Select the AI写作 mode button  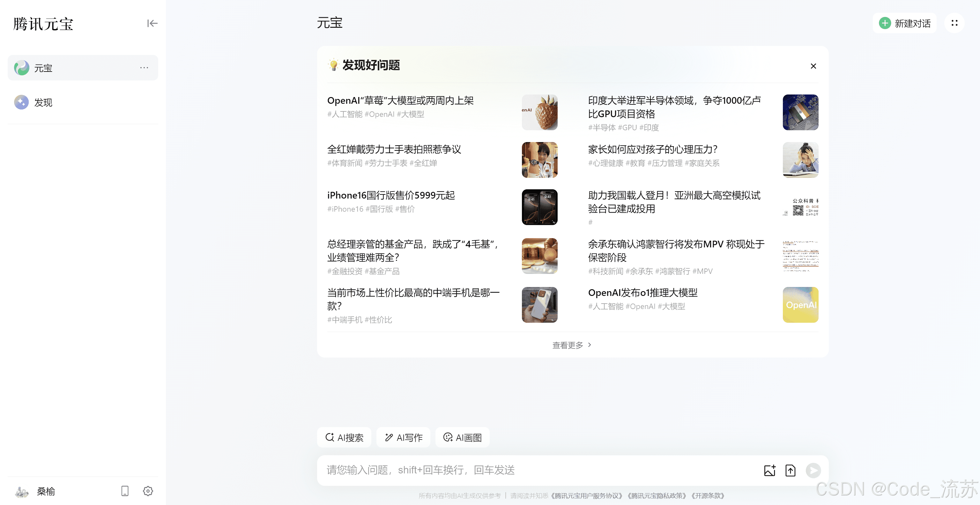tap(403, 437)
